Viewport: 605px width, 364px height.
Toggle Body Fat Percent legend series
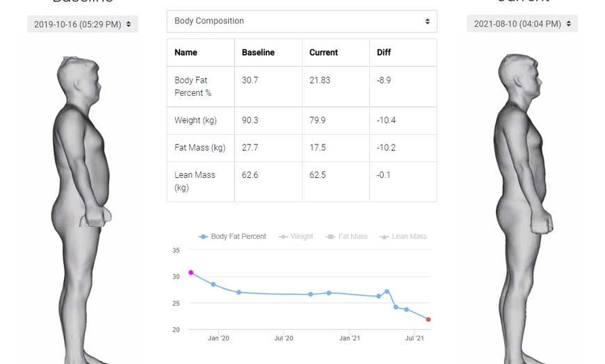pos(232,237)
